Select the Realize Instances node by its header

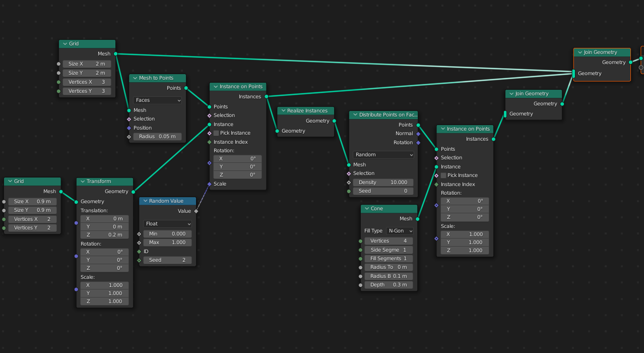point(309,111)
